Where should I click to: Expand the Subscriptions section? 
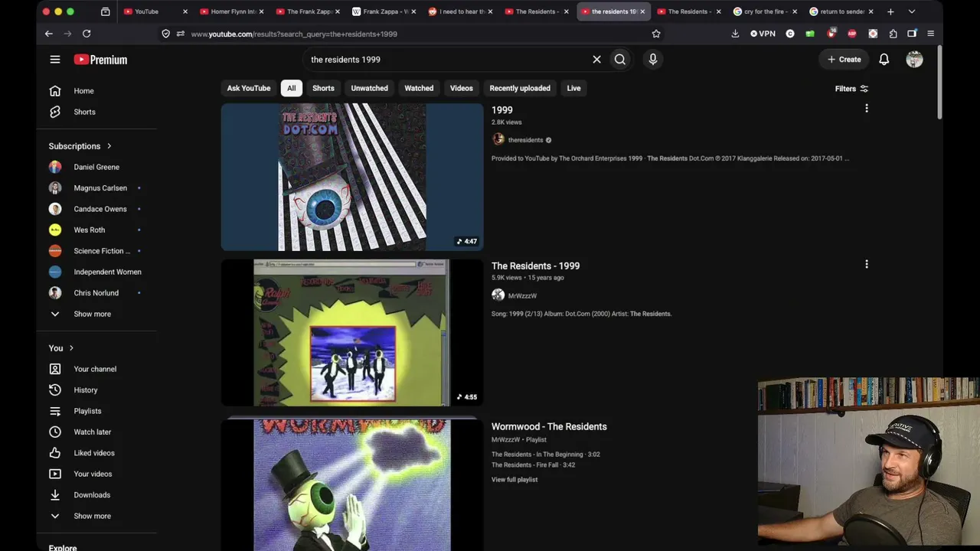point(80,146)
